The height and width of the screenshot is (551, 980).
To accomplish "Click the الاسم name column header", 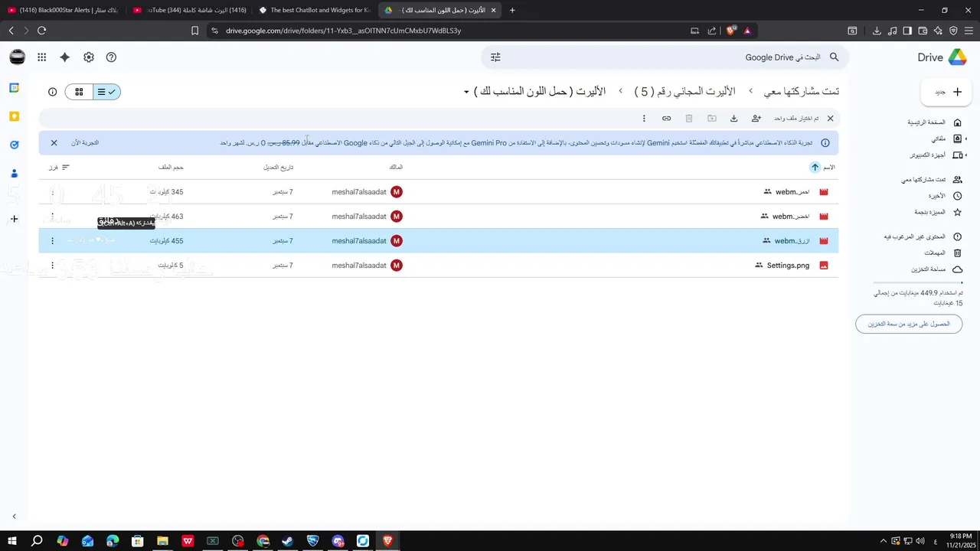I will point(828,167).
